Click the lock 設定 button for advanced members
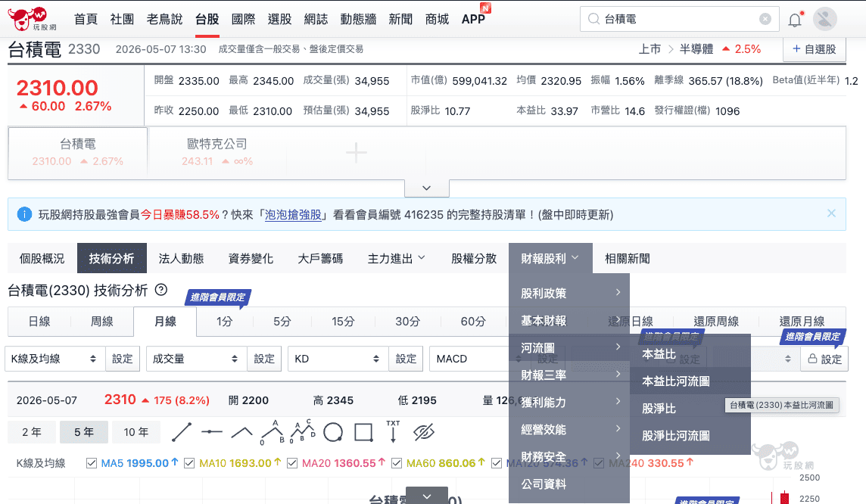 tap(824, 359)
